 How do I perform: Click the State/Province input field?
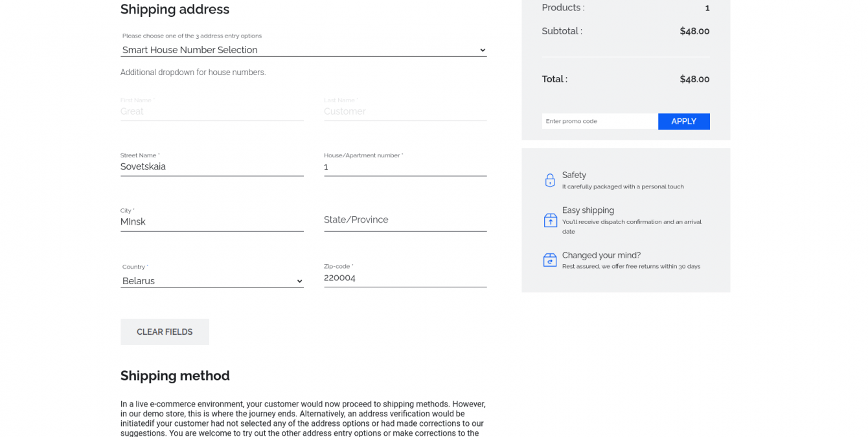[405, 220]
